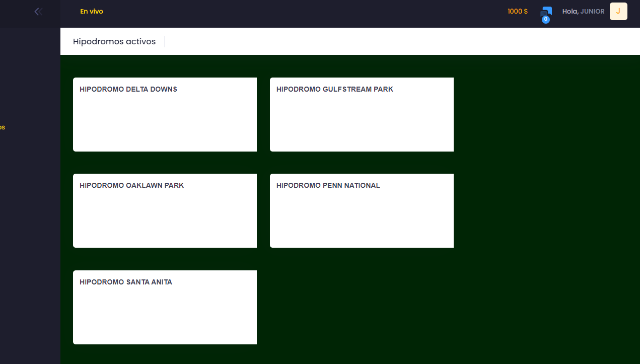Click the HIPODROMO OAKLAWN PARK title
The height and width of the screenshot is (364, 640).
tap(132, 185)
